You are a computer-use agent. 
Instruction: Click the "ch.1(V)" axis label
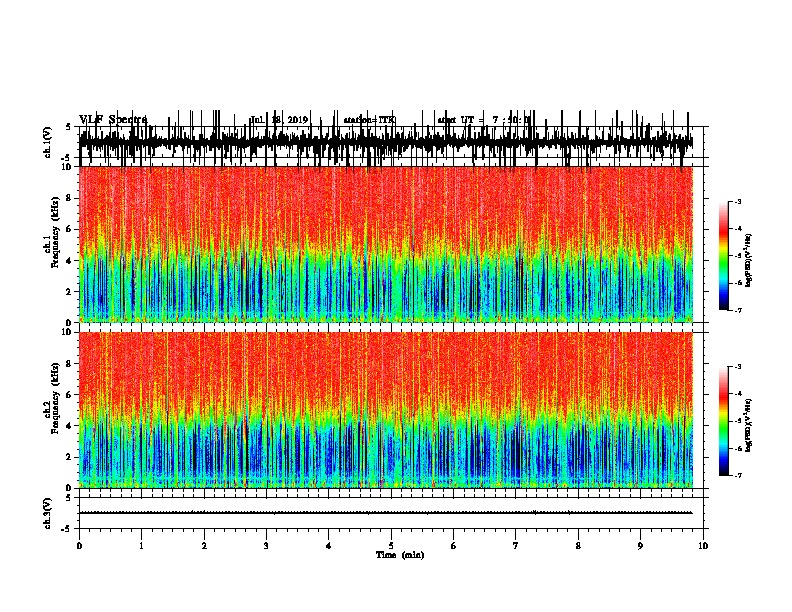48,142
